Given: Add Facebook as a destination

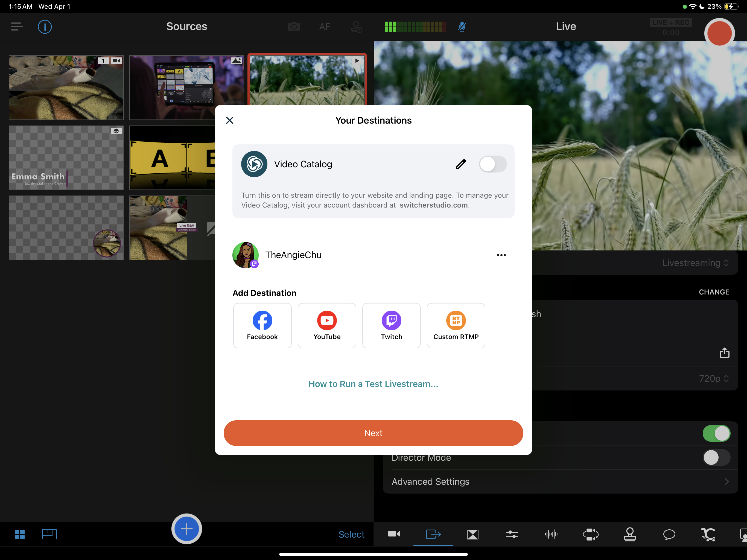Looking at the screenshot, I should point(262,325).
